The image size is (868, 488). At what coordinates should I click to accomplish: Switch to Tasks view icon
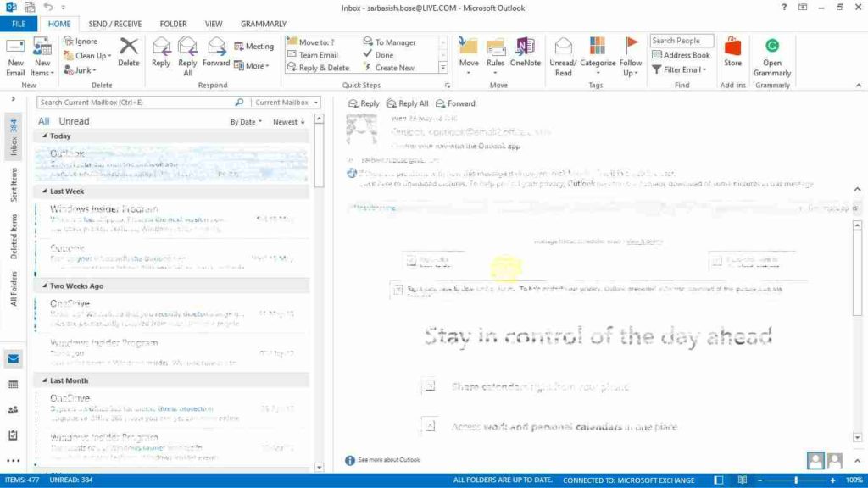click(14, 435)
